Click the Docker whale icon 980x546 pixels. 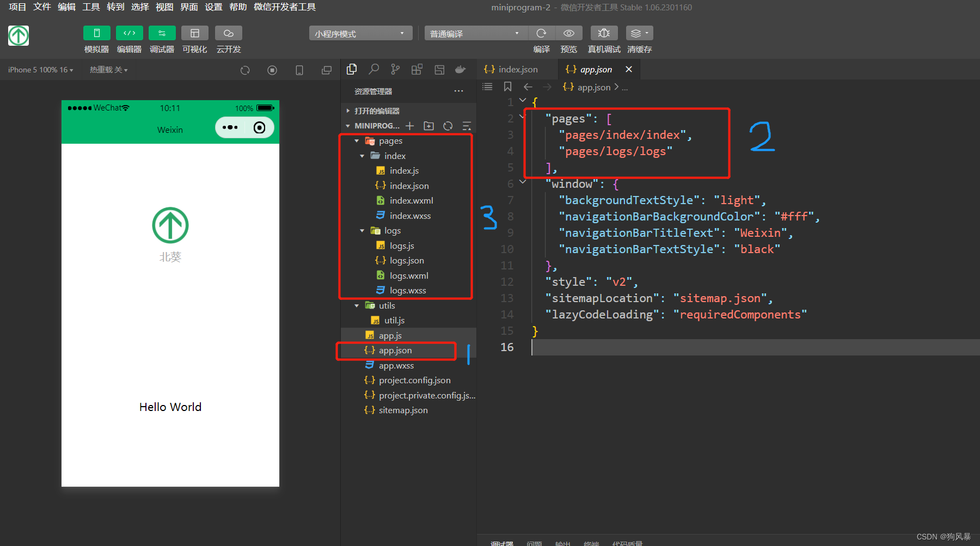461,69
